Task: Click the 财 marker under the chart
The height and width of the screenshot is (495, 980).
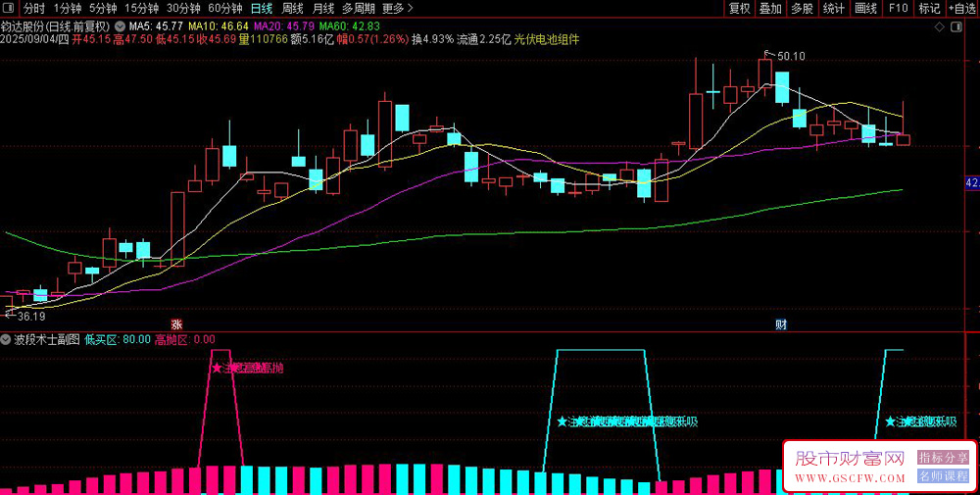Action: pos(781,324)
